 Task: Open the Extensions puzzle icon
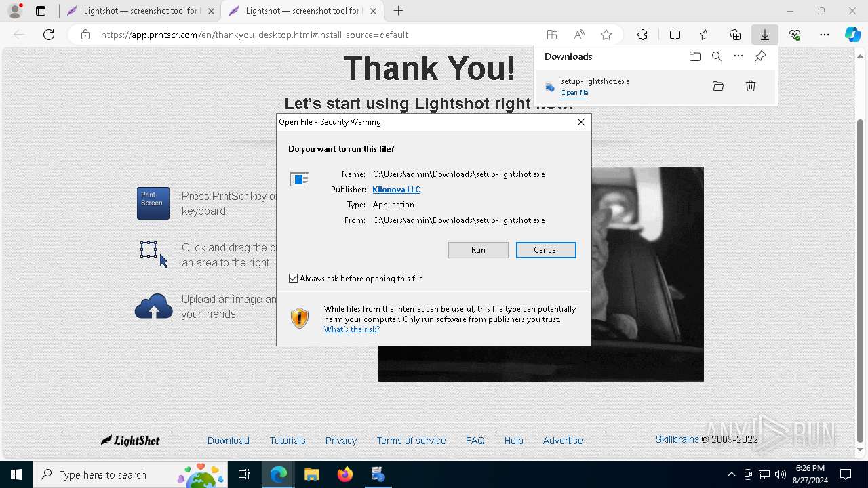pyautogui.click(x=642, y=35)
